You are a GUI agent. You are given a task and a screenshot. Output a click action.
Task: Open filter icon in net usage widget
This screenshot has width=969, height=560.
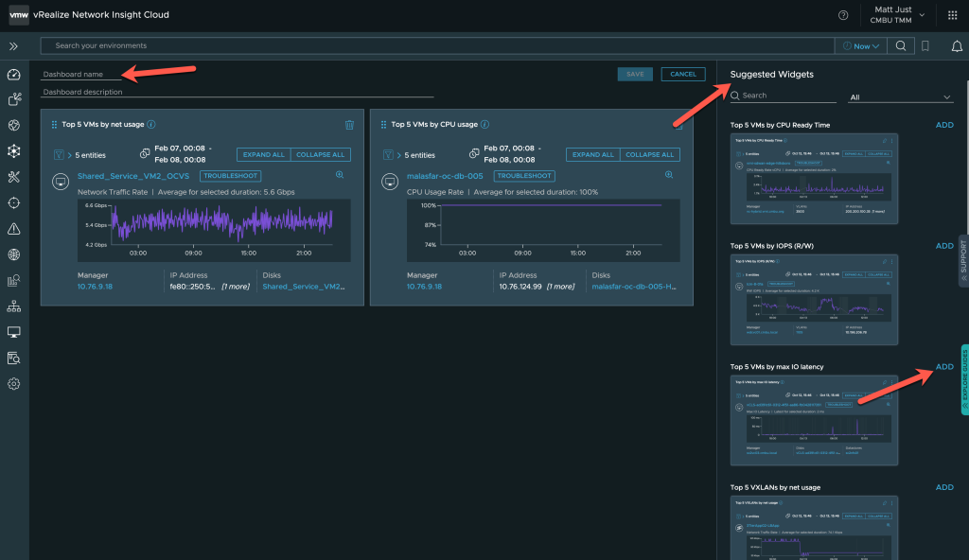59,154
